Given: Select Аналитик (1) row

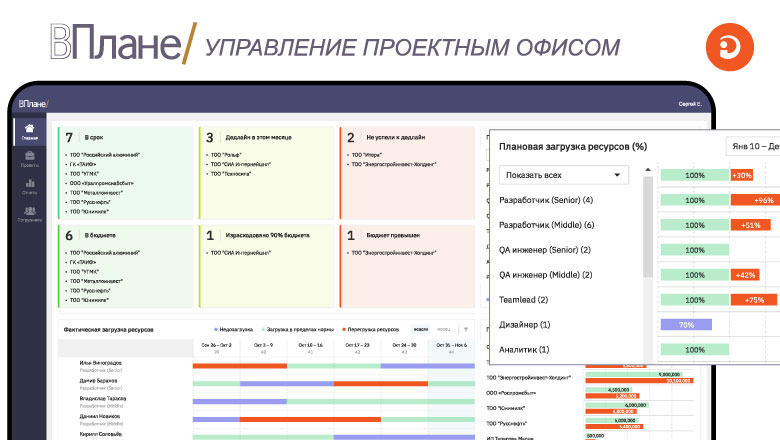Looking at the screenshot, I should coord(524,349).
